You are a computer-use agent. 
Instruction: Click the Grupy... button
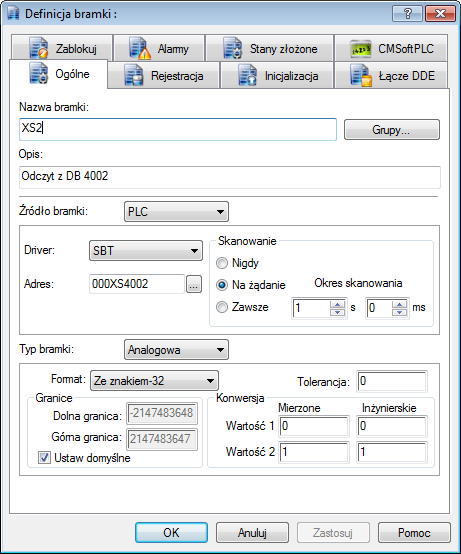(392, 130)
